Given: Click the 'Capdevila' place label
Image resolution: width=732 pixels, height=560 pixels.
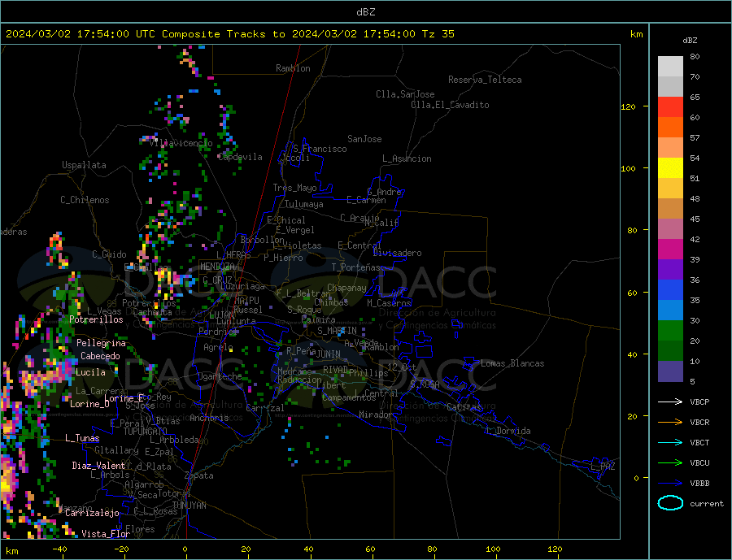Looking at the screenshot, I should pos(240,157).
